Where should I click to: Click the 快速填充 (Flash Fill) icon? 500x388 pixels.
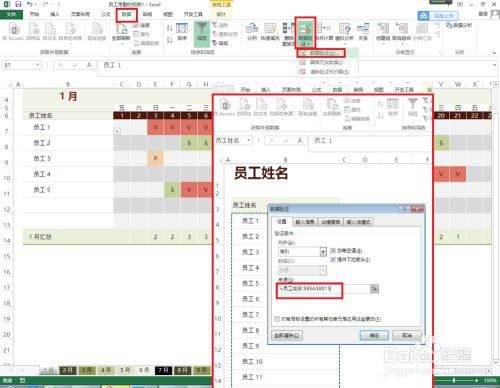[x=270, y=32]
